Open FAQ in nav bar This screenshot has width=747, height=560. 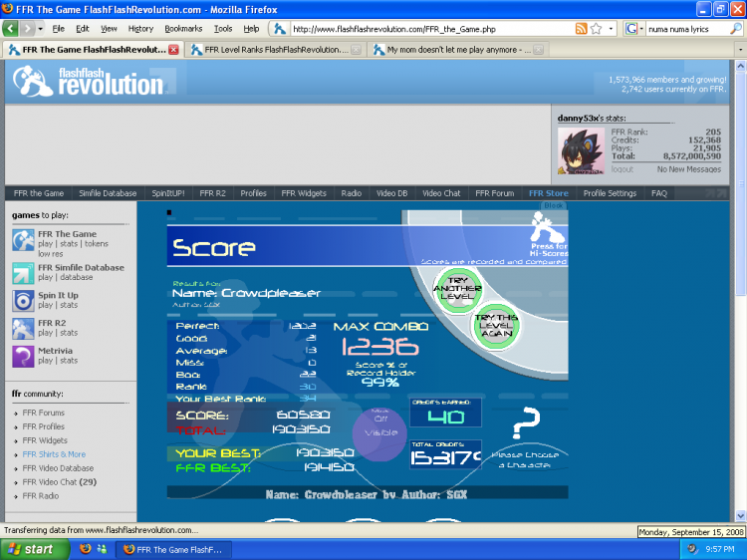(x=659, y=193)
